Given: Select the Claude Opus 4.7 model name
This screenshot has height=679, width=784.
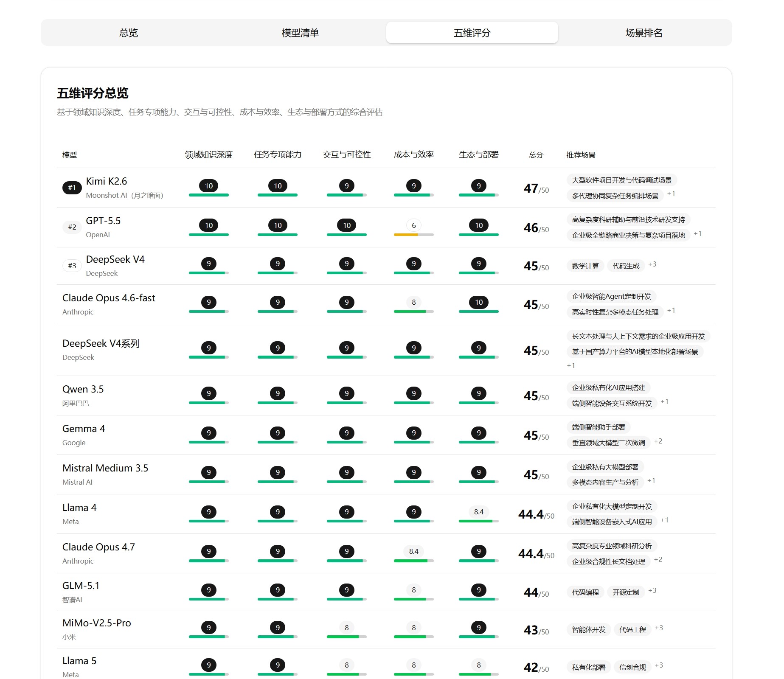Looking at the screenshot, I should click(x=98, y=547).
